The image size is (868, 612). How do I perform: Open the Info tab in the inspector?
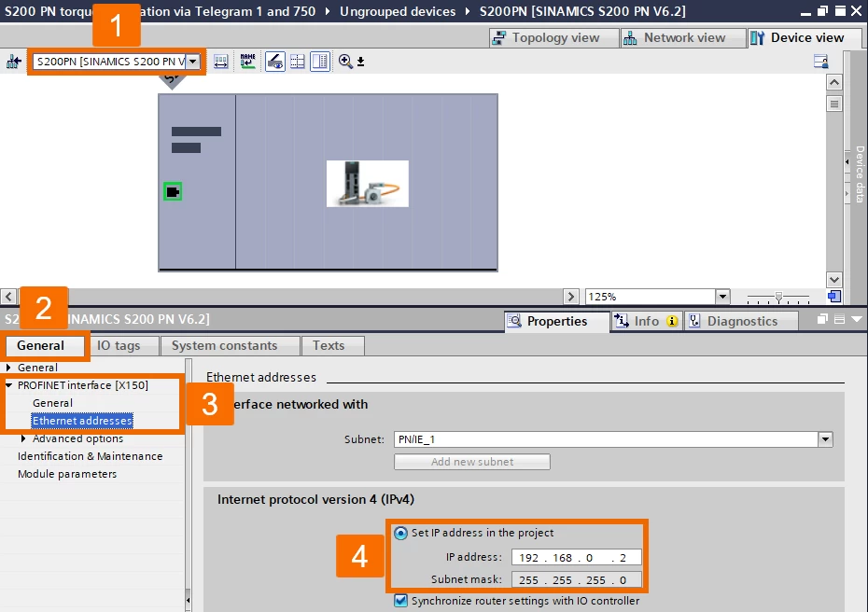[646, 321]
